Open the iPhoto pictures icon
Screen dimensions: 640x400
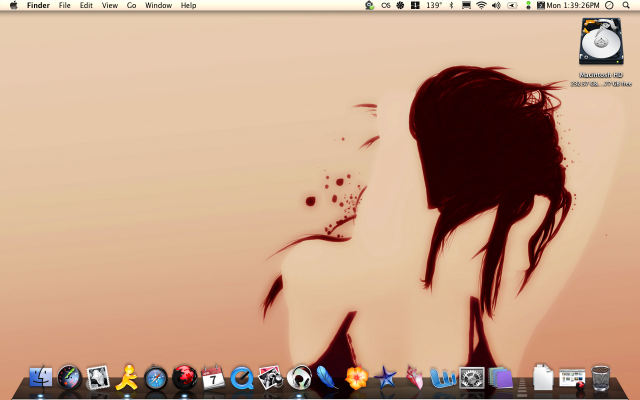pos(271,377)
